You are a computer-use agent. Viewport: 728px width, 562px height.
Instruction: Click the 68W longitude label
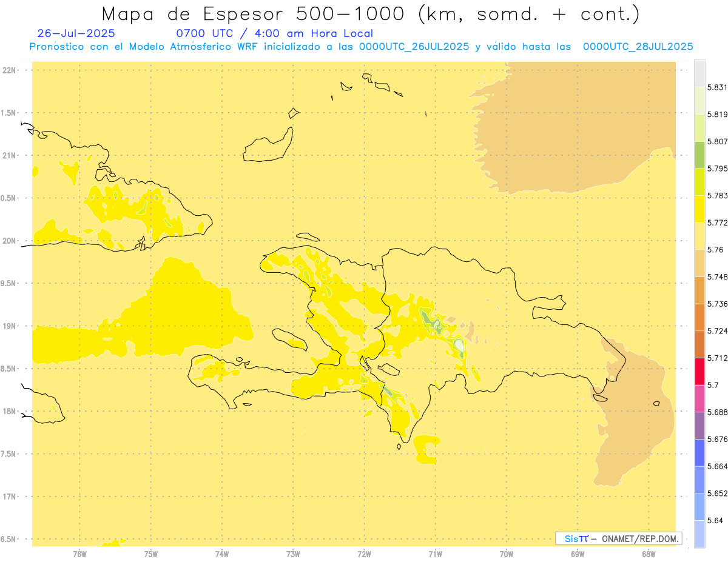tap(649, 554)
